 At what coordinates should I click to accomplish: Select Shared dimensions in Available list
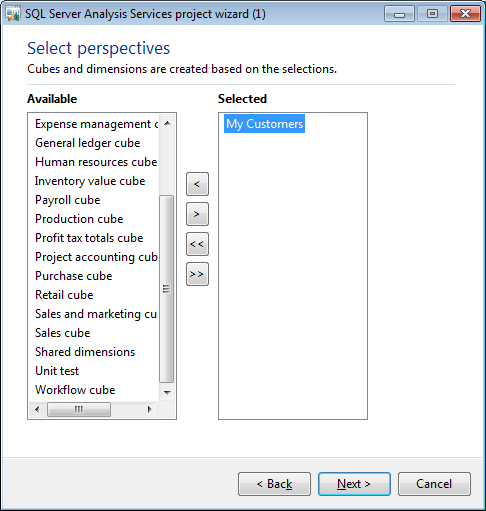[x=85, y=352]
